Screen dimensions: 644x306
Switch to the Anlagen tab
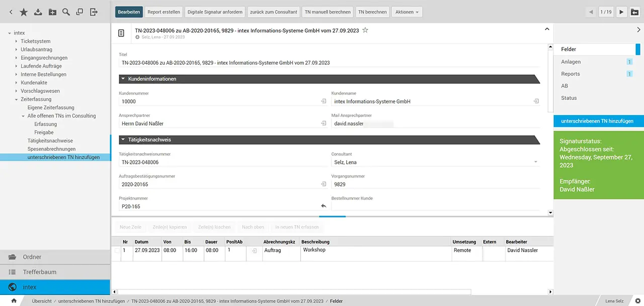tap(571, 62)
